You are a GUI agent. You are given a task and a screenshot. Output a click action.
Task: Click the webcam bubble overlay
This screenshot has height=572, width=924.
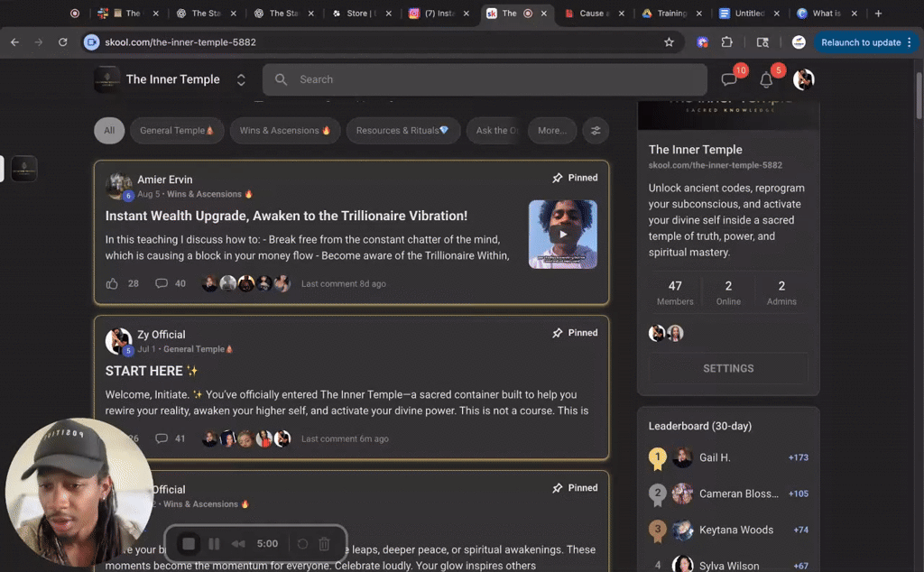pos(79,493)
